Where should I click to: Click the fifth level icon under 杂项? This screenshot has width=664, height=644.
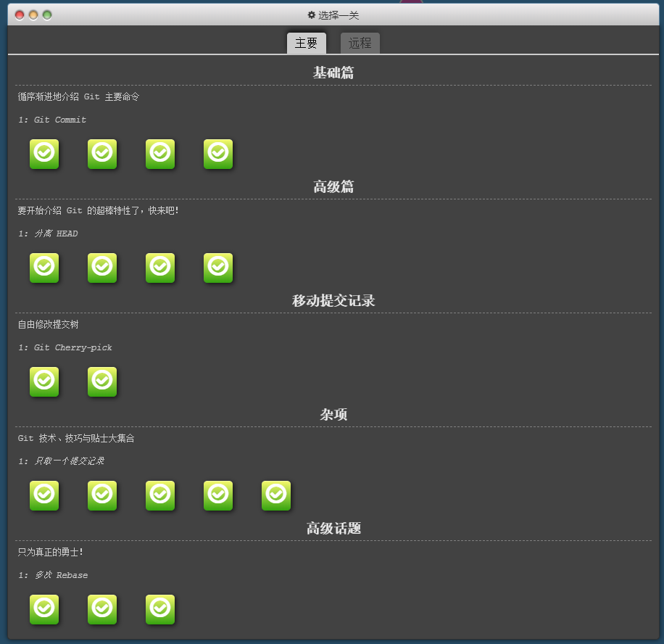[276, 495]
